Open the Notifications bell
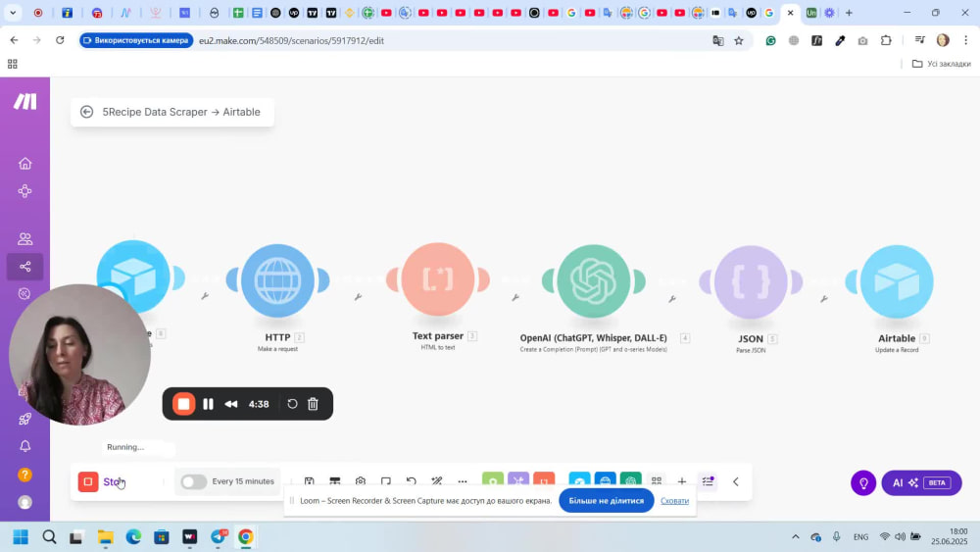980x552 pixels. (x=25, y=446)
